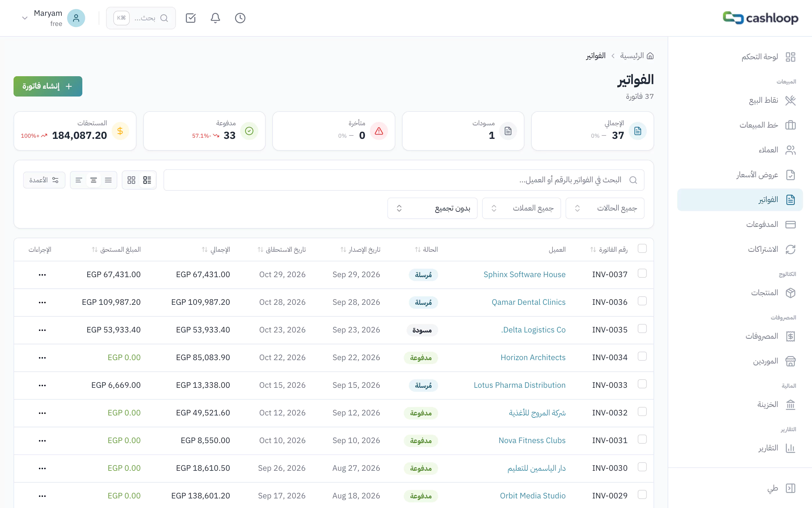The image size is (812, 508).
Task: Open the clock history icon in header
Action: (240, 18)
